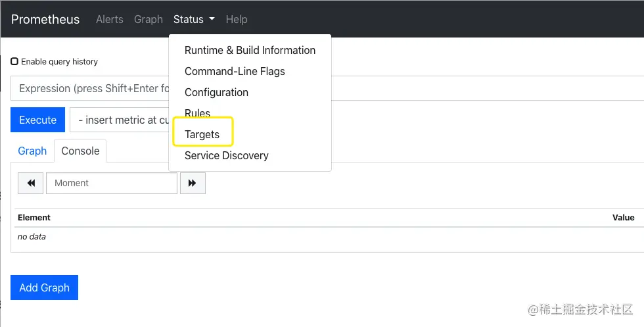Screen dimensions: 644x327
Task: Open Runtime & Build Information
Action: (x=250, y=50)
